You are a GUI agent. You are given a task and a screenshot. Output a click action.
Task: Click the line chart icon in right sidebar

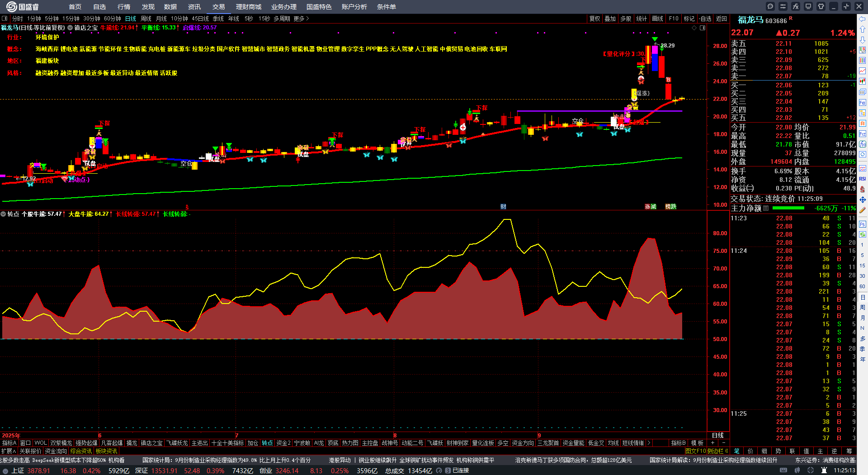(863, 71)
